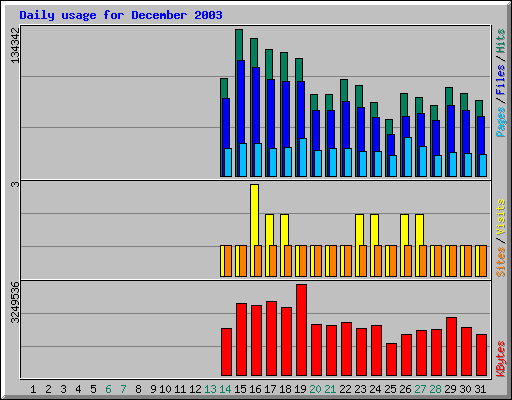
Task: Select the yellow Visits bar for day 23
Action: [359, 230]
